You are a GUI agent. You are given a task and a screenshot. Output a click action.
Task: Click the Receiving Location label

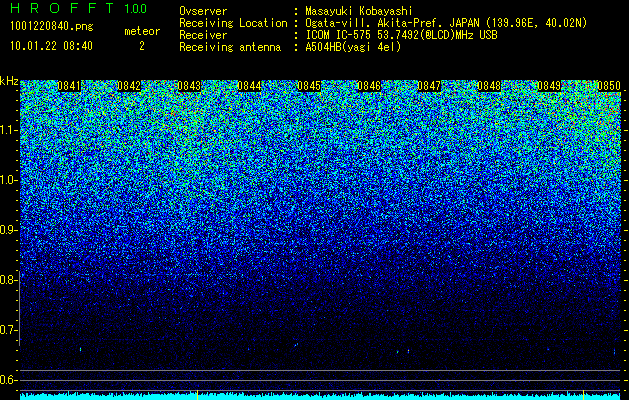233,23
